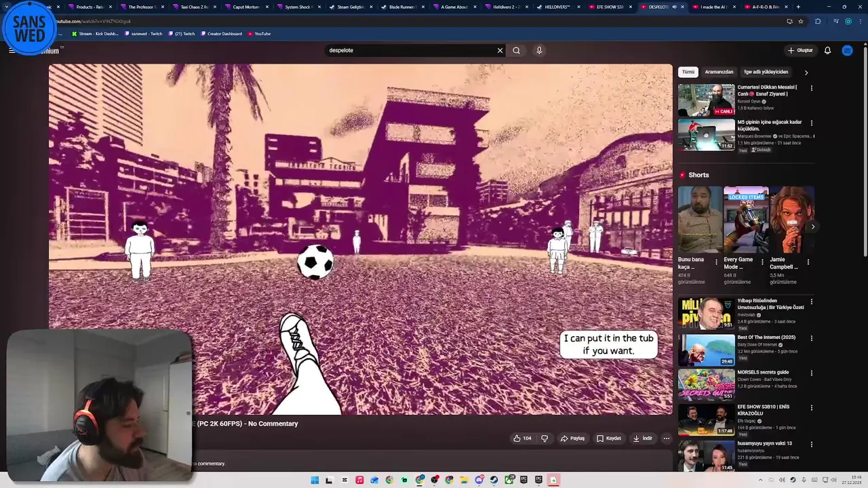Open 'Cumartesi Dükkan Mesaisi' live thumbnail
Viewport: 868px width, 488px height.
[706, 100]
